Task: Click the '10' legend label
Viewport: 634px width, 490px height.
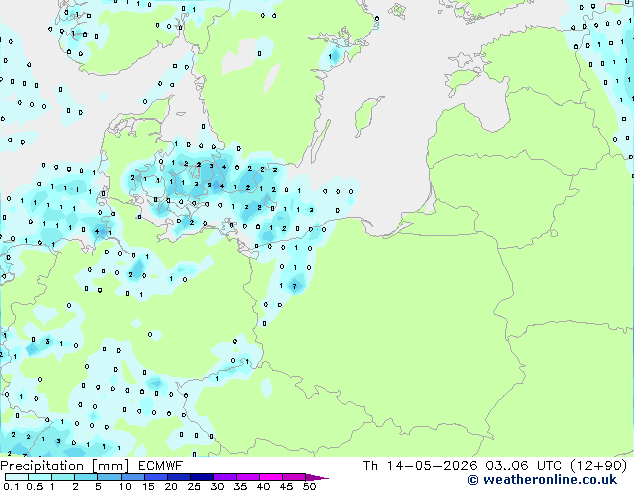Action: (125, 486)
